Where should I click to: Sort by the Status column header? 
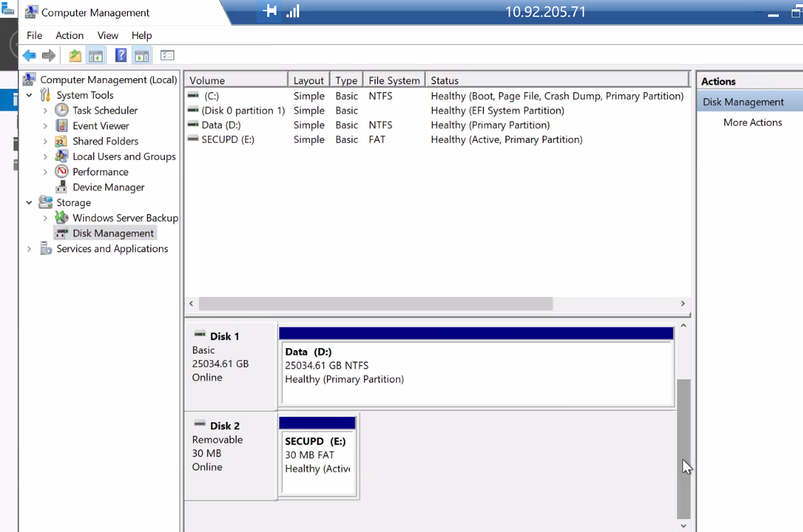coord(556,80)
